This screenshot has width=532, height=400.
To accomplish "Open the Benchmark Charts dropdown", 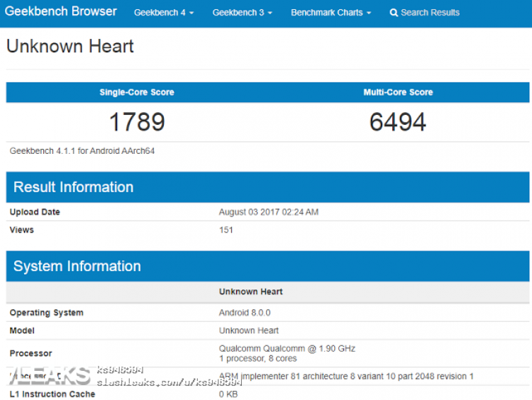I will [x=331, y=13].
